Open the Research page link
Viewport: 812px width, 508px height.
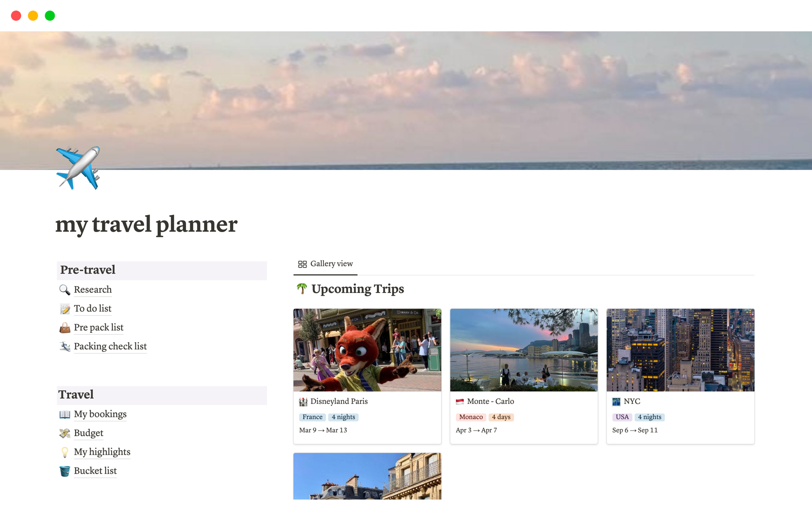pyautogui.click(x=93, y=290)
